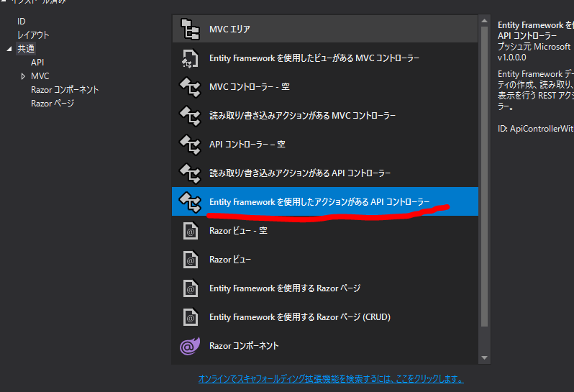Click the purple Blazor Razor コンポーネント icon
The height and width of the screenshot is (392, 574).
(190, 346)
